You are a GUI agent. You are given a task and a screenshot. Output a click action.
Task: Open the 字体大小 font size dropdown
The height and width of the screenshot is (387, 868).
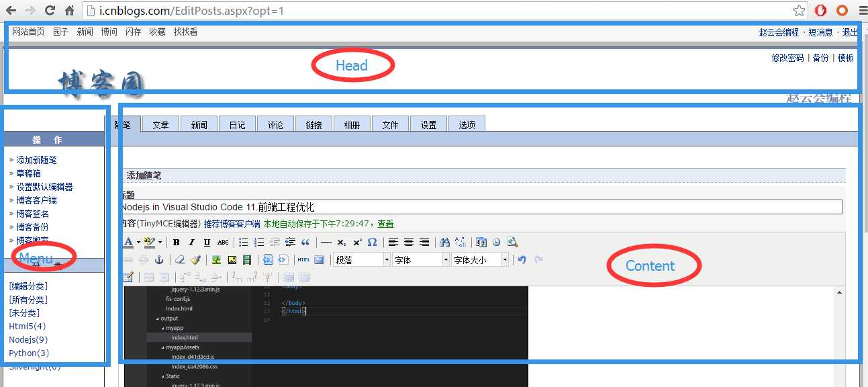480,260
